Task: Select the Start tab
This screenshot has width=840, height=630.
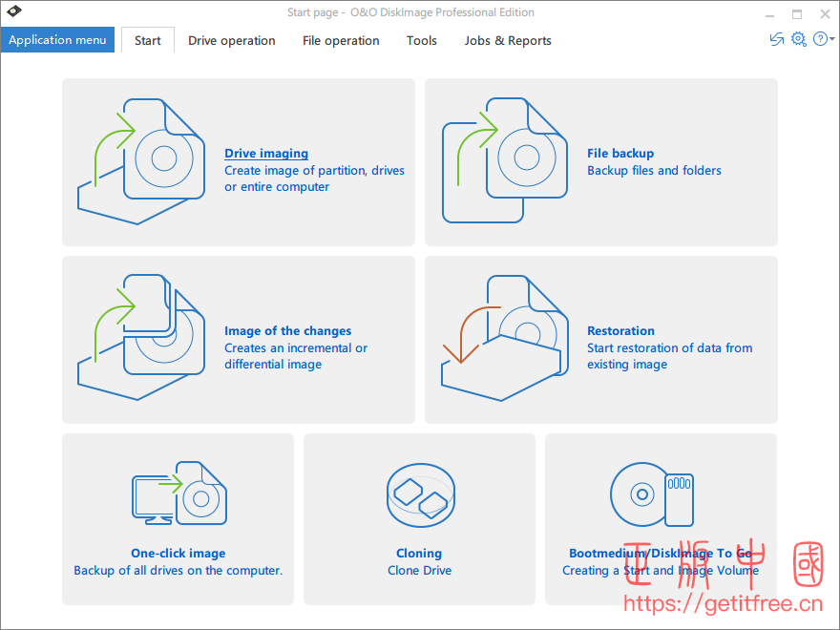Action: (148, 40)
